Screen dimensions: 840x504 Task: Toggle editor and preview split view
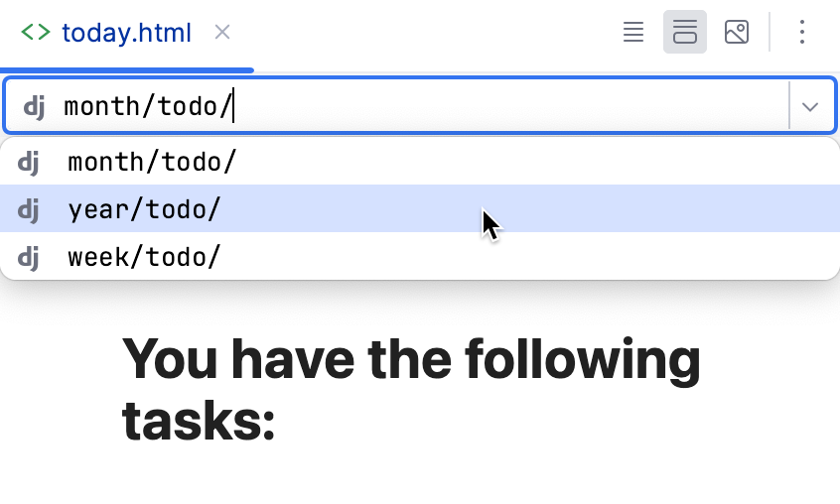(x=685, y=33)
